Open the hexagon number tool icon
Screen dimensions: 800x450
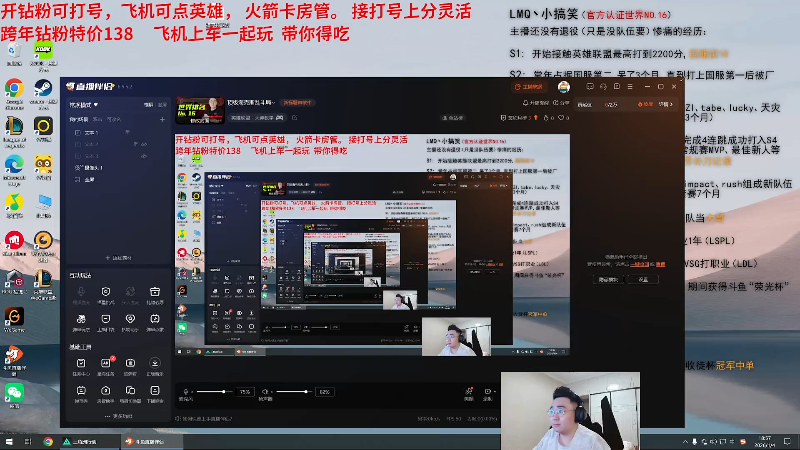pos(106,390)
